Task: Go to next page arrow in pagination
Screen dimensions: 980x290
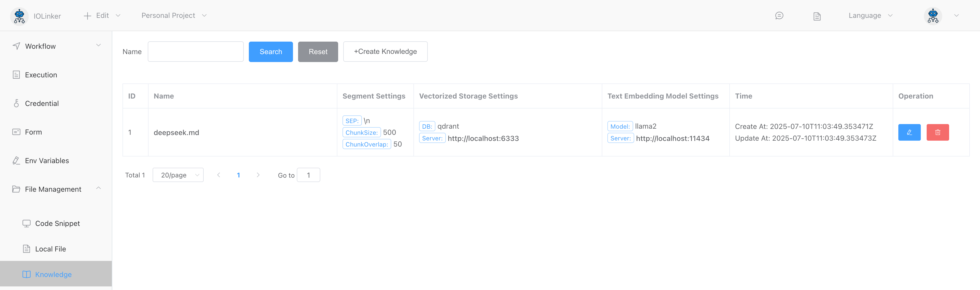Action: click(258, 175)
